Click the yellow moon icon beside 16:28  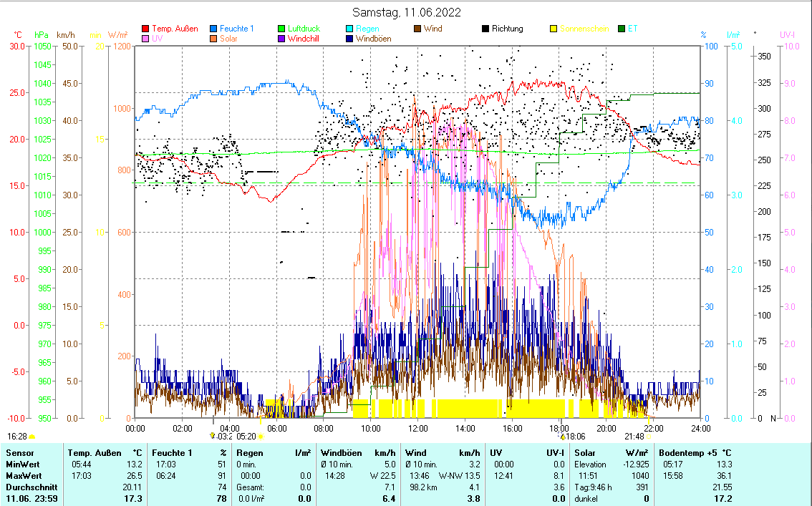32,437
